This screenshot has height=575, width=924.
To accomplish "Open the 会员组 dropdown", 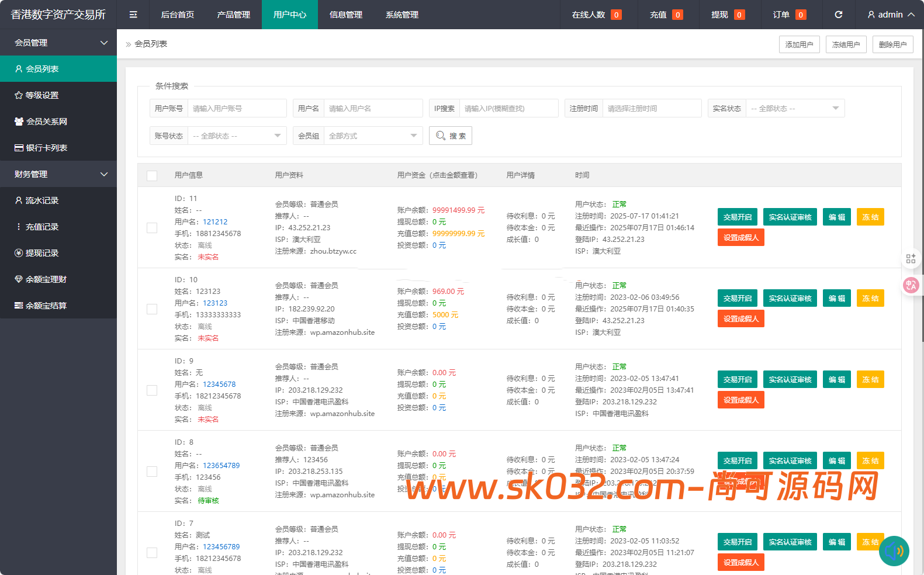I will (373, 136).
